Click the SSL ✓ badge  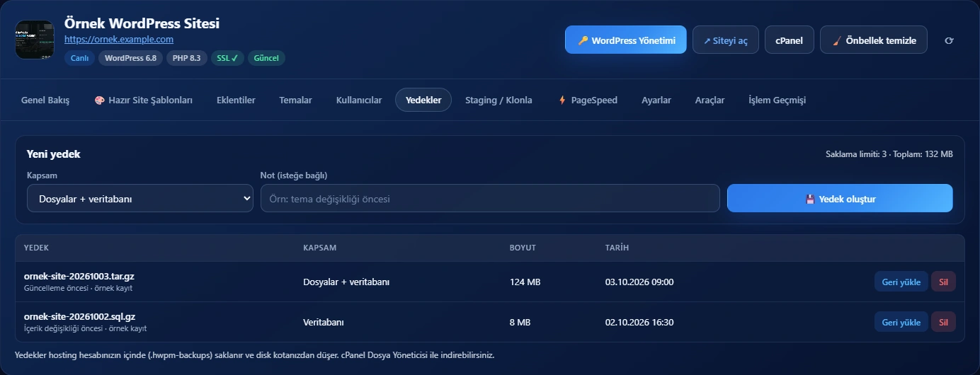227,58
